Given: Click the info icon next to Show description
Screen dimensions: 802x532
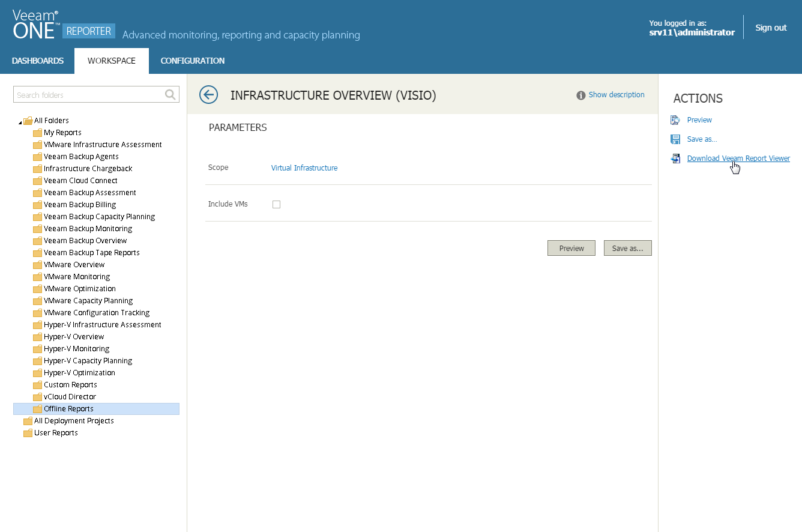Looking at the screenshot, I should click(581, 95).
